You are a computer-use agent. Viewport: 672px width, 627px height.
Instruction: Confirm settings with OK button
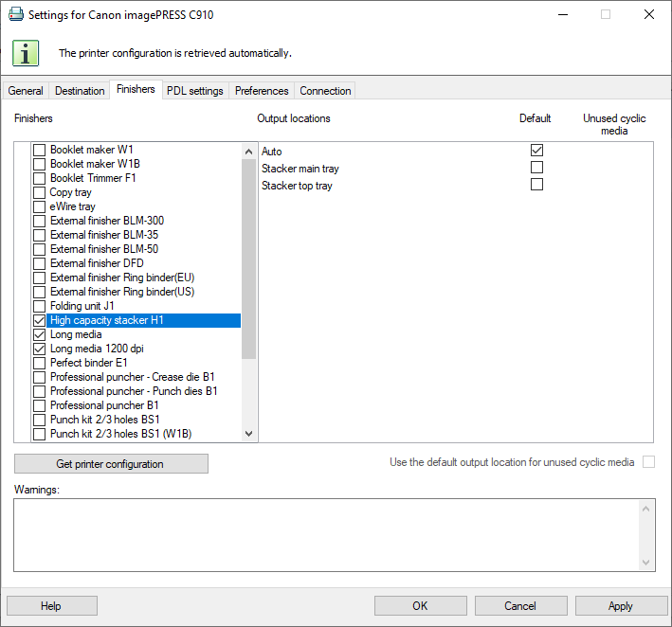[420, 606]
